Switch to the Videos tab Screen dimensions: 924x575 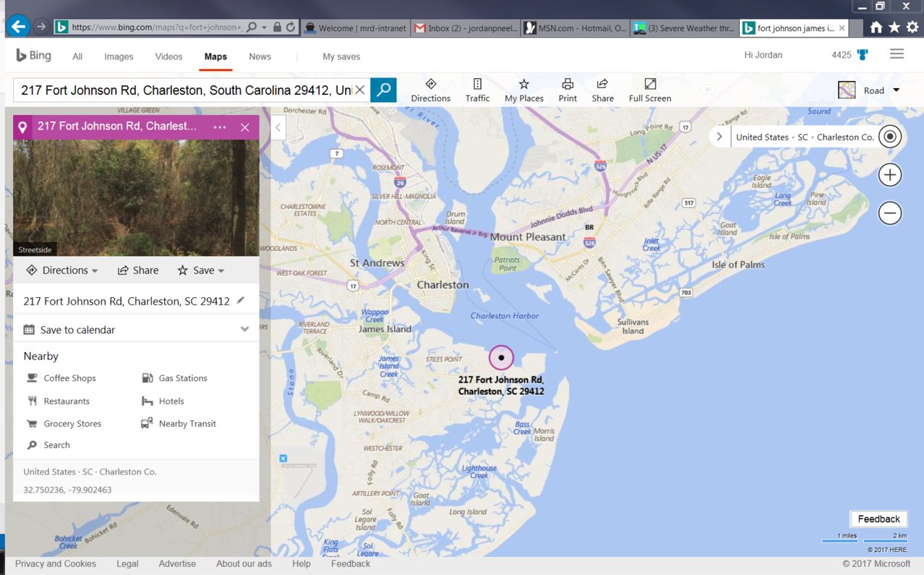point(168,56)
